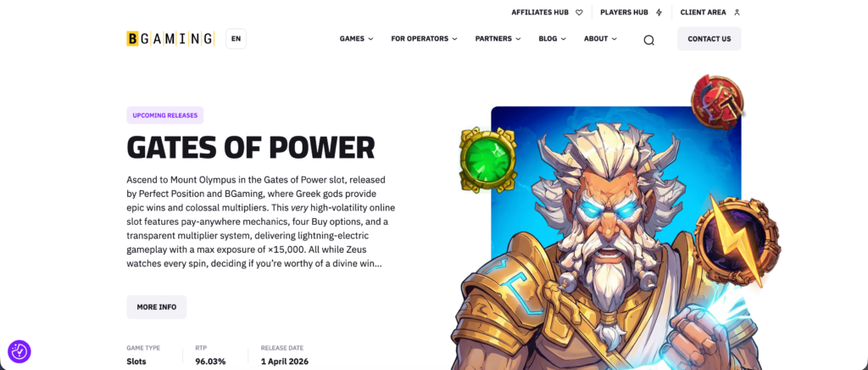Click the lightning bolt icon beside Players Hub
868x370 pixels.
click(659, 12)
